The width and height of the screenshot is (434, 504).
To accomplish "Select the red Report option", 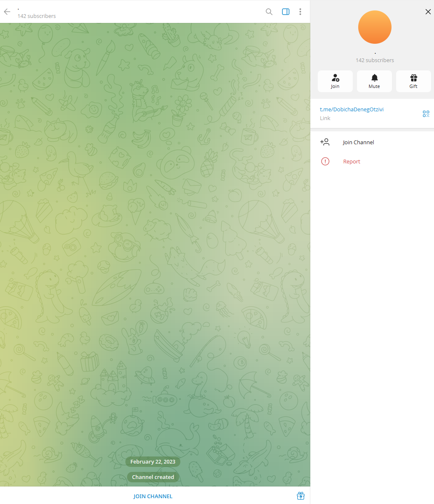I will 352,161.
